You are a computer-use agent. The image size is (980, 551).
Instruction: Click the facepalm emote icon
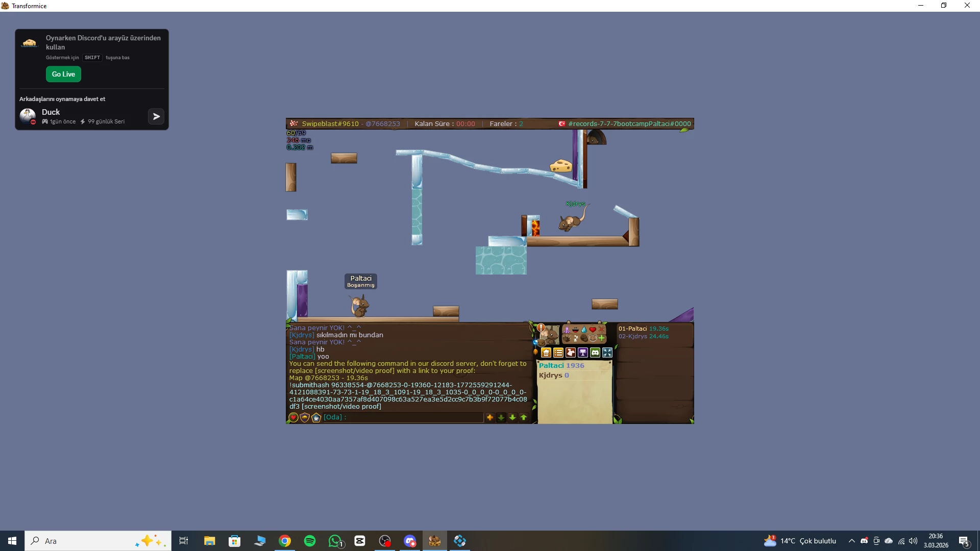pyautogui.click(x=584, y=338)
